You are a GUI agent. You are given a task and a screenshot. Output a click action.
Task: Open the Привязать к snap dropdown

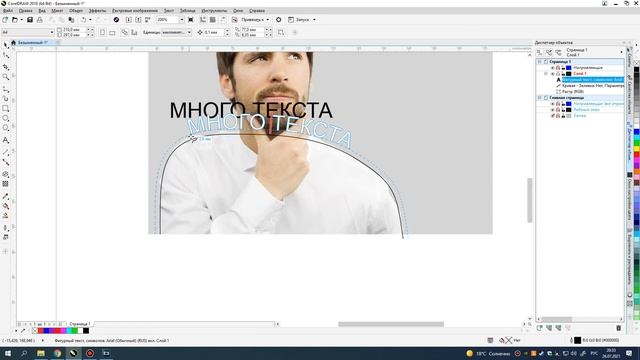pos(267,20)
